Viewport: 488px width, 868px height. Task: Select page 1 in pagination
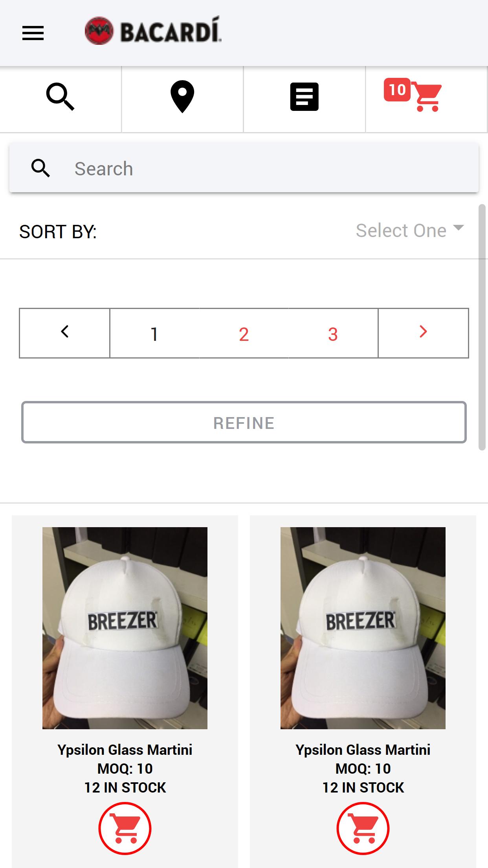pos(154,333)
